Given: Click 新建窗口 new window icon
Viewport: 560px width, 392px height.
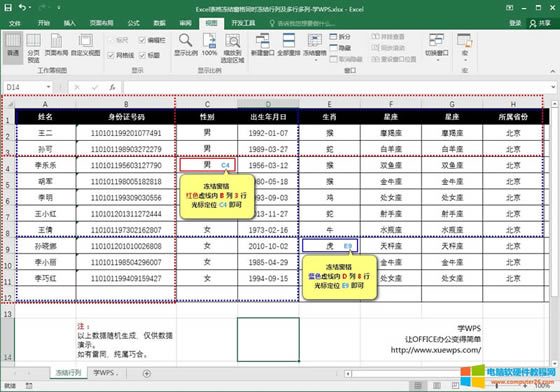Looking at the screenshot, I should pos(262,40).
